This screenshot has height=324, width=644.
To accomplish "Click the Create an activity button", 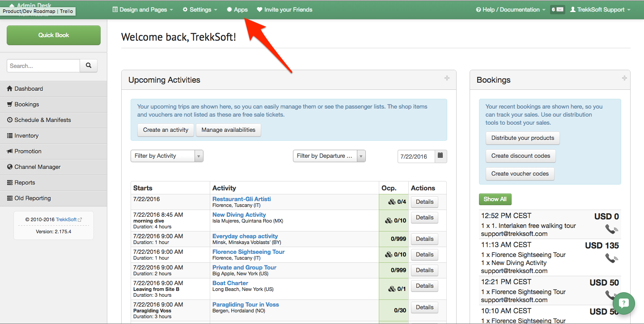I will pos(165,130).
